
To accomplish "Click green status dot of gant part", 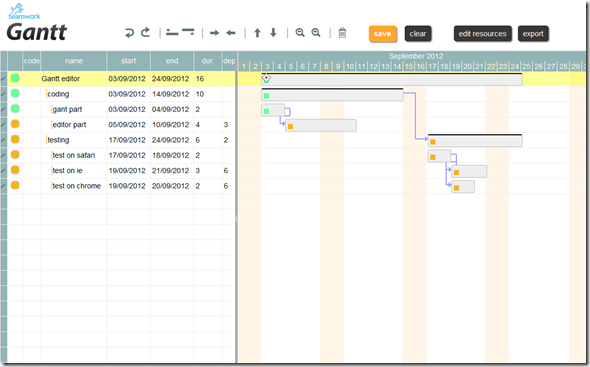I will point(15,108).
